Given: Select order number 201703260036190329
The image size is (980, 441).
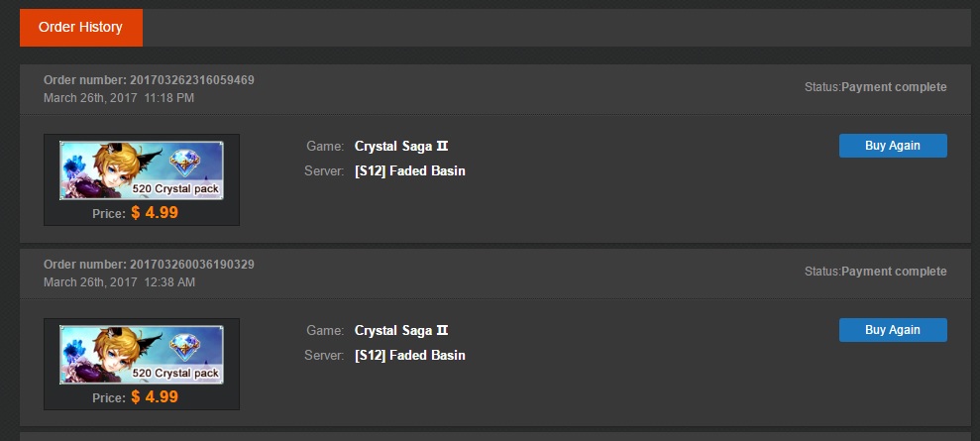Looking at the screenshot, I should click(192, 265).
